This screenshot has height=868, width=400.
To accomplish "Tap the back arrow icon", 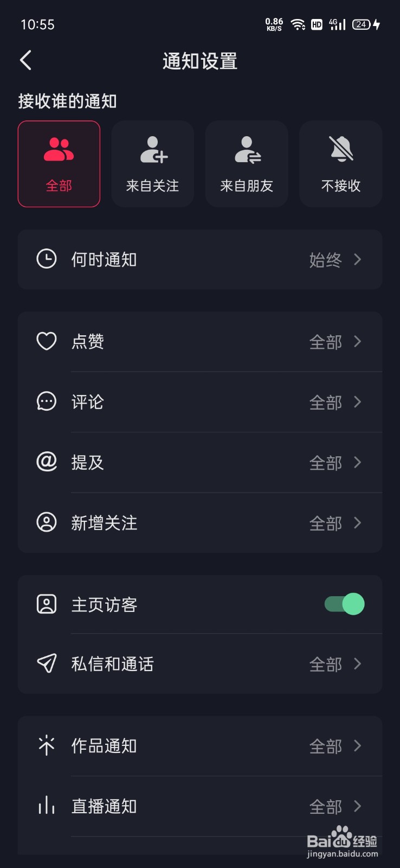I will point(25,60).
